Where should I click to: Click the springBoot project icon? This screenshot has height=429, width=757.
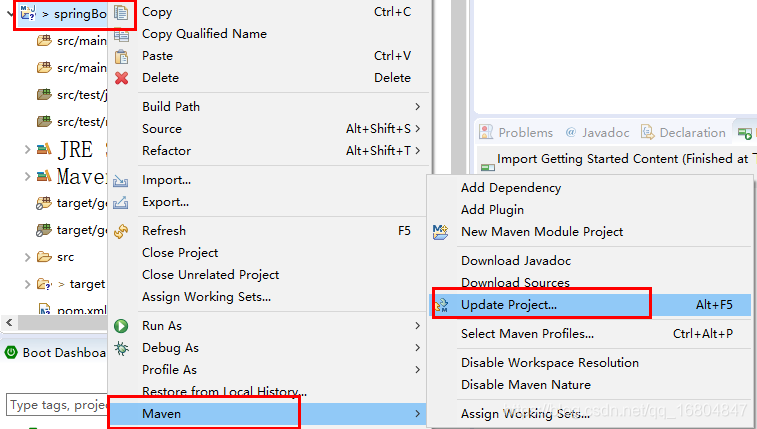(28, 13)
